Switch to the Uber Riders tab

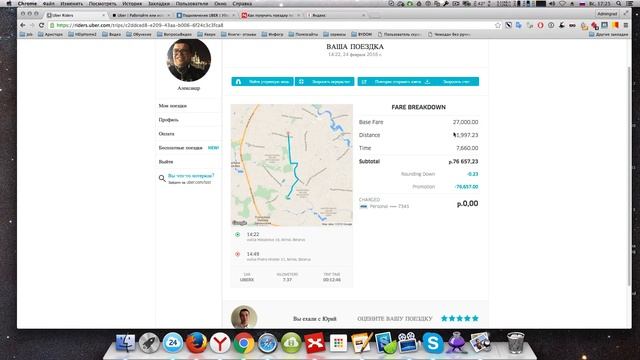pyautogui.click(x=76, y=15)
